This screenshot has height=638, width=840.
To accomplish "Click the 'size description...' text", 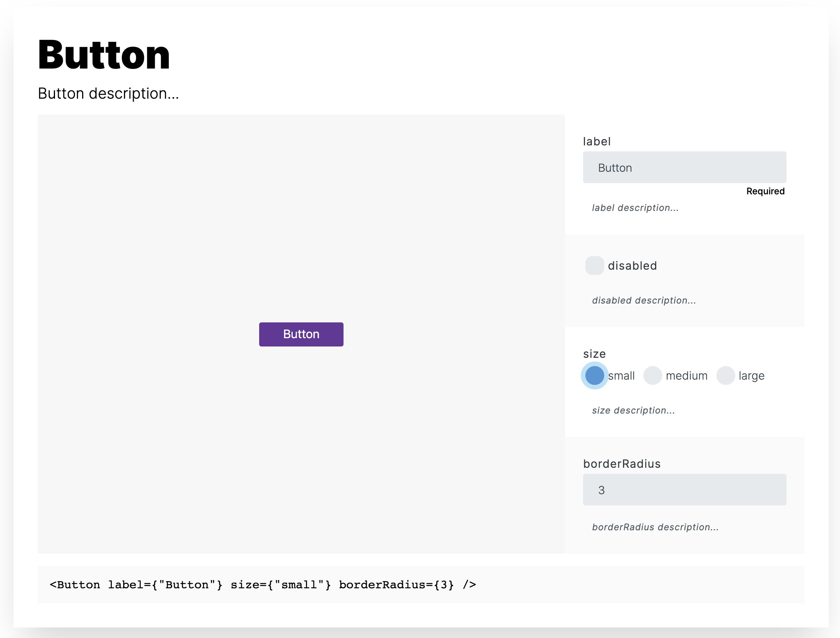I will click(633, 411).
